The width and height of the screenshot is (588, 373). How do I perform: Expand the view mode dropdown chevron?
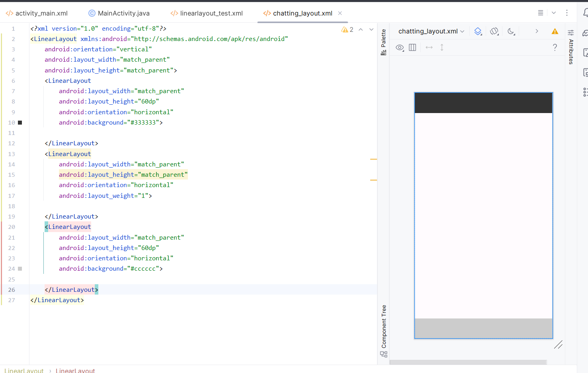[554, 13]
